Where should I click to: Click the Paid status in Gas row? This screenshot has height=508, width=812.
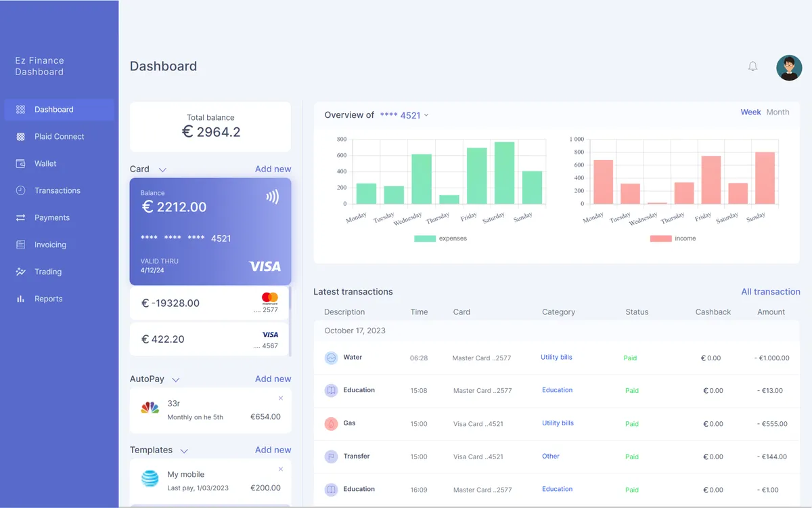[x=632, y=424]
